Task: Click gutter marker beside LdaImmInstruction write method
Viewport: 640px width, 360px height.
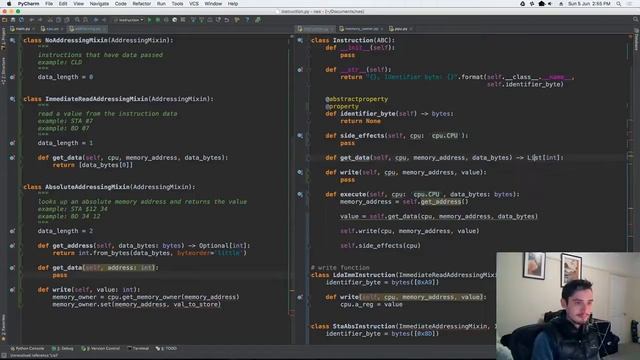Action: pos(300,297)
